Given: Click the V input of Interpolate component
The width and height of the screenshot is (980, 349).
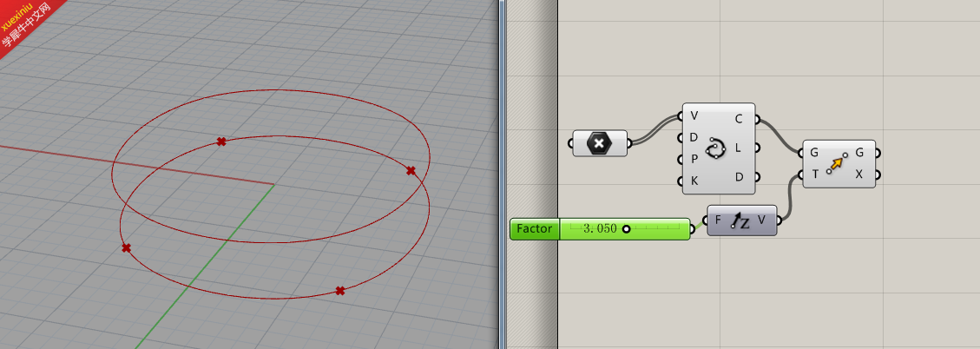Looking at the screenshot, I should 694,116.
